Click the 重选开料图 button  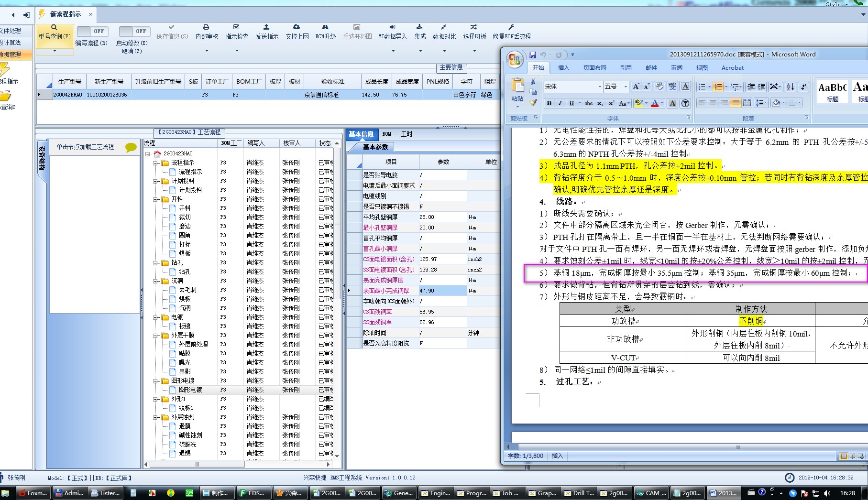click(x=357, y=32)
